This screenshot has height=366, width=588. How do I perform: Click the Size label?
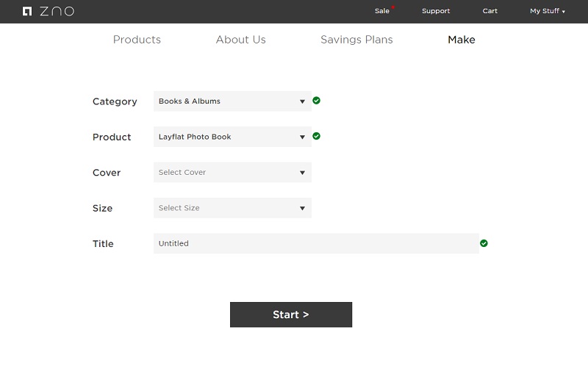(x=102, y=209)
